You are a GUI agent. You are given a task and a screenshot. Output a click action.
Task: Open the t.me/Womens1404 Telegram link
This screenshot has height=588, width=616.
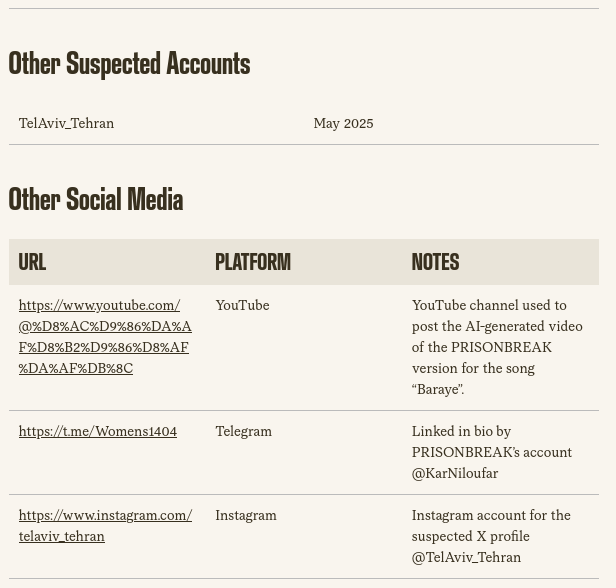tap(97, 431)
